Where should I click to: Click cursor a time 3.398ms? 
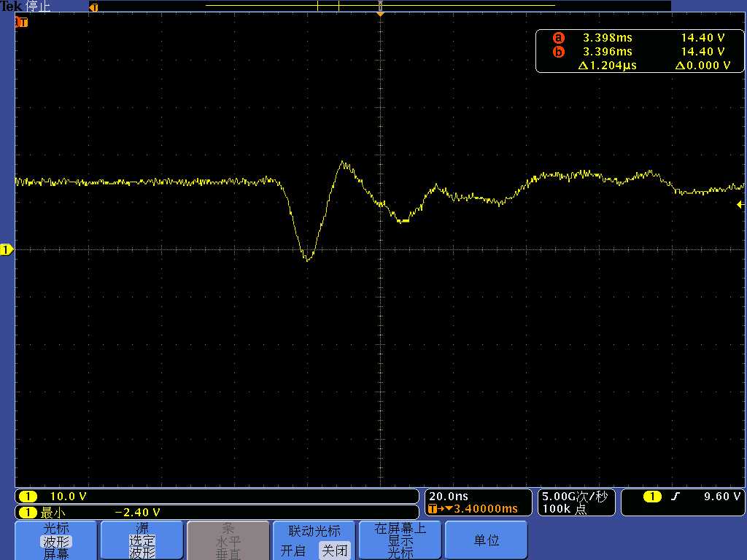click(608, 38)
